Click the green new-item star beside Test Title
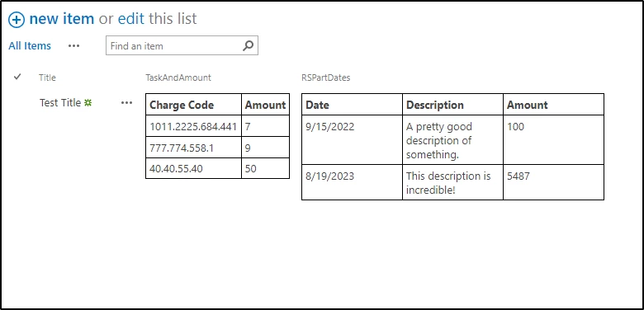Image resolution: width=644 pixels, height=310 pixels. (x=88, y=103)
